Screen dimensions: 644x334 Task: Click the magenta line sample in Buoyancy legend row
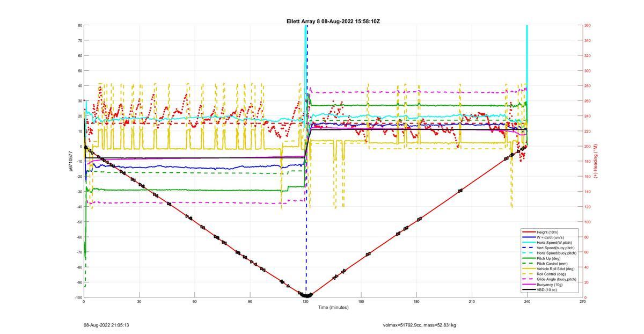(529, 285)
